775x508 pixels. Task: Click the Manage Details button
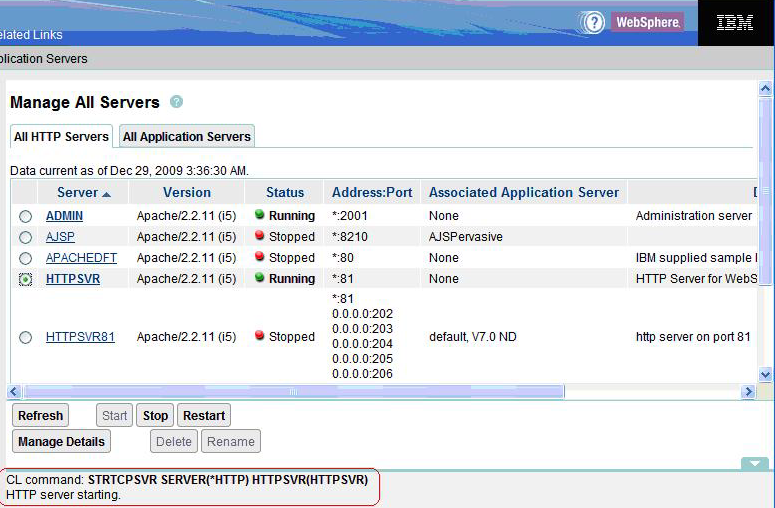pyautogui.click(x=61, y=441)
